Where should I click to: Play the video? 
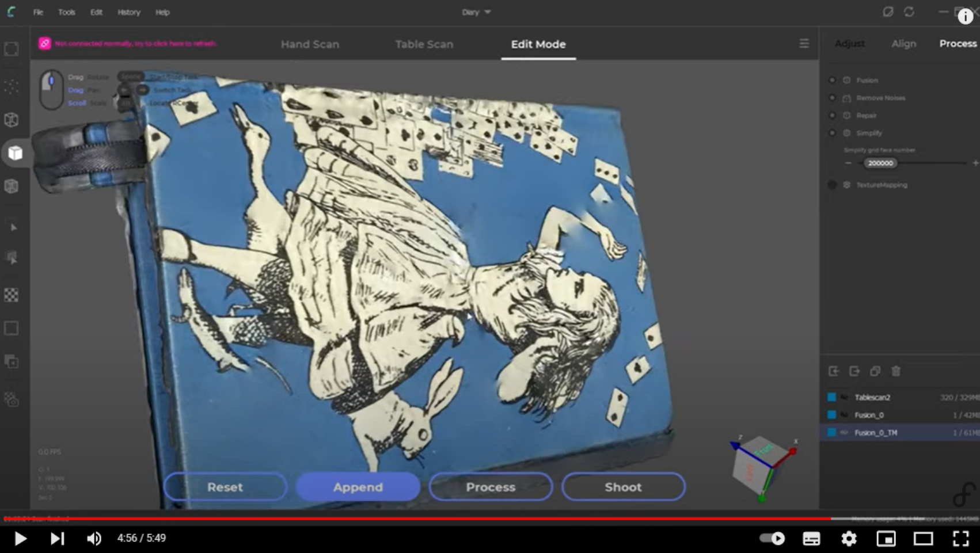pyautogui.click(x=20, y=538)
